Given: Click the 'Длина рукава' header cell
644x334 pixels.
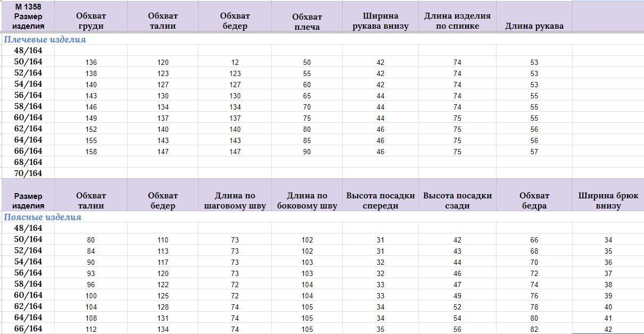Looking at the screenshot, I should tap(534, 26).
